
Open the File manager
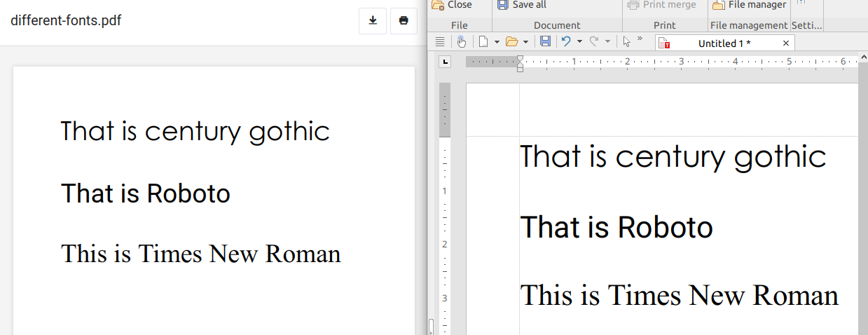(x=749, y=5)
